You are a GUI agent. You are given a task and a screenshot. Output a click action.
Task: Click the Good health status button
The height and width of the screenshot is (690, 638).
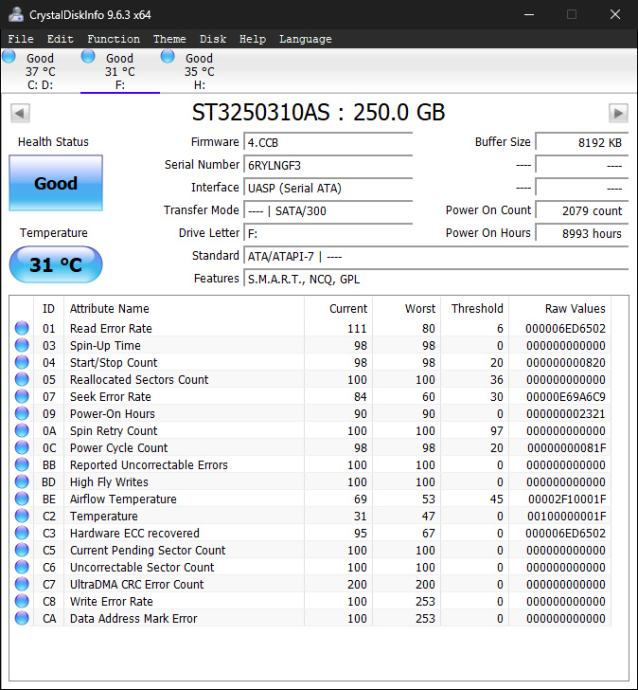coord(56,183)
